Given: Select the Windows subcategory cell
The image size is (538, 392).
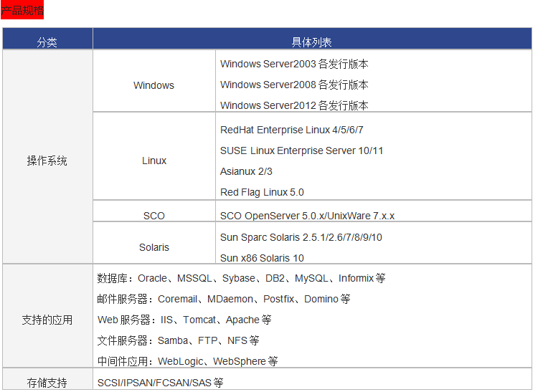Looking at the screenshot, I should click(x=154, y=81).
